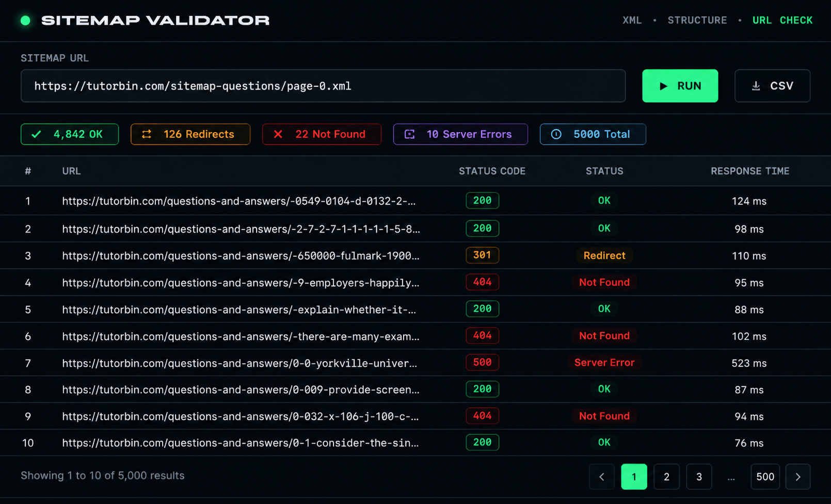
Task: Jump to pagination page 500
Action: point(765,477)
